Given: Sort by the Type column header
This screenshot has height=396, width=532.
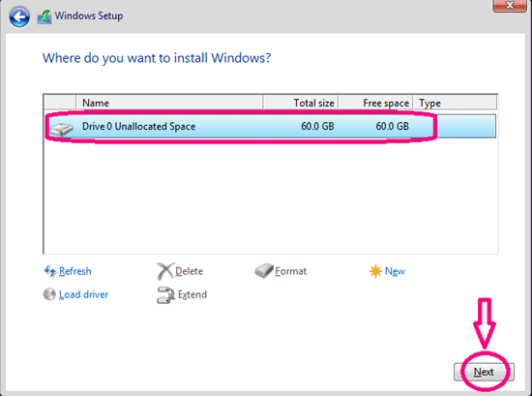Looking at the screenshot, I should (456, 103).
